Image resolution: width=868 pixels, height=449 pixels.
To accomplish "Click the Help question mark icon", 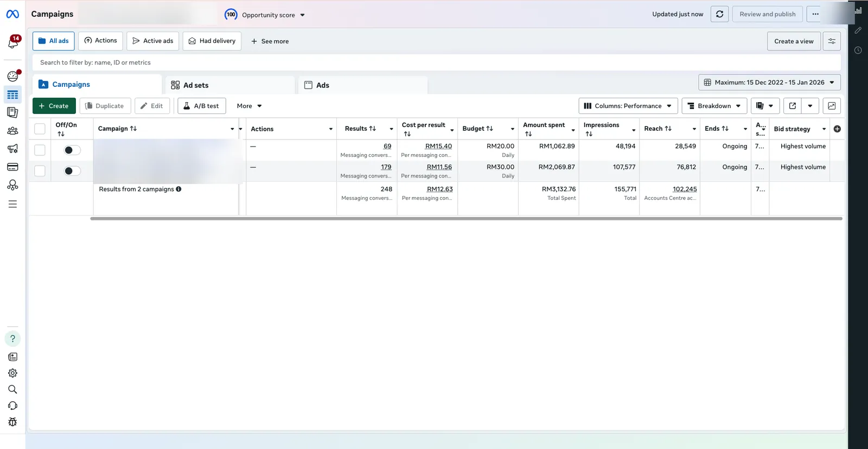I will [x=12, y=339].
